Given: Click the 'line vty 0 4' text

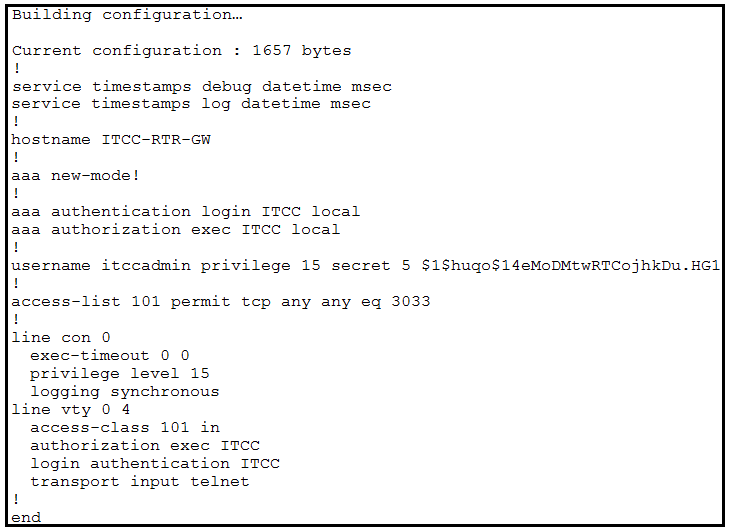Looking at the screenshot, I should click(71, 410).
